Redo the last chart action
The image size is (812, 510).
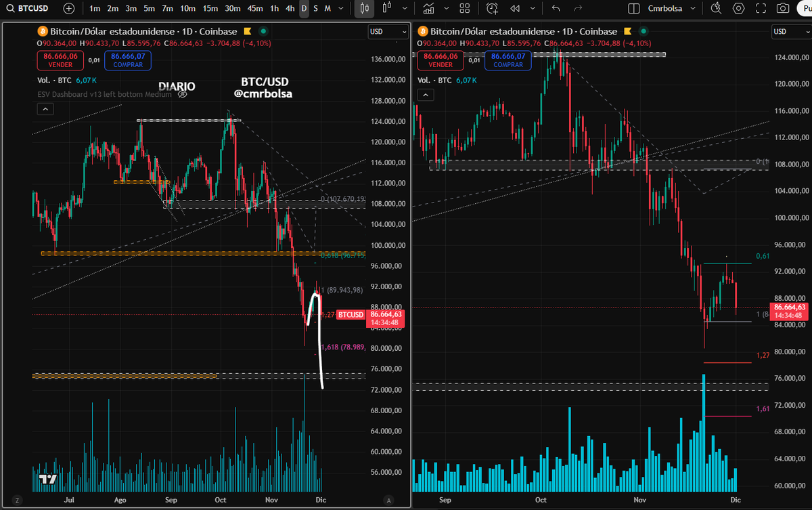click(x=578, y=8)
